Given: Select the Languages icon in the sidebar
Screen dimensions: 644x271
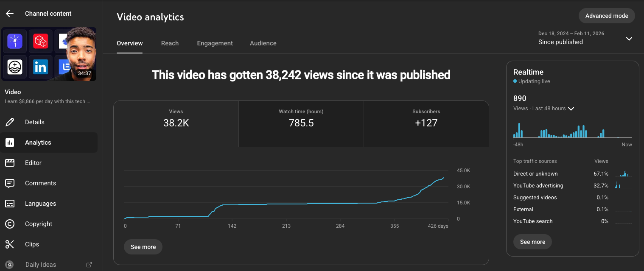Looking at the screenshot, I should pyautogui.click(x=9, y=204).
